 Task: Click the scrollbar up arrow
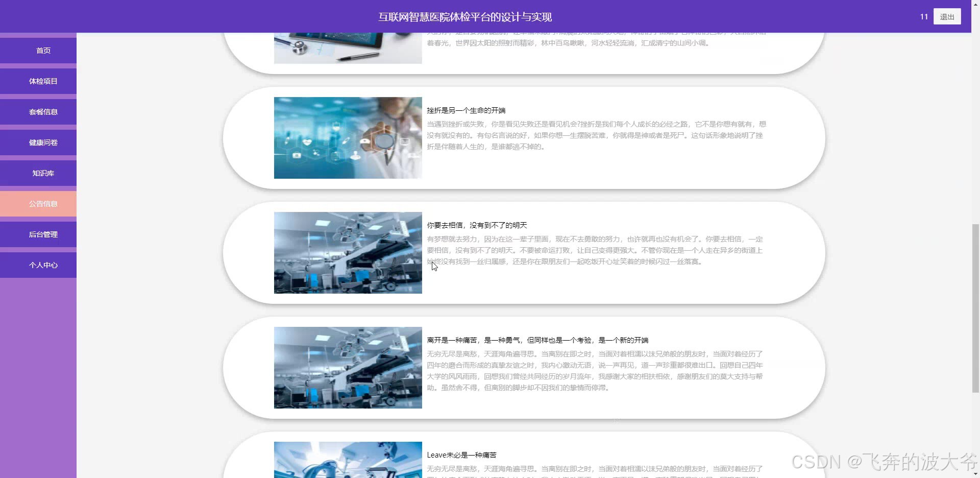point(975,4)
